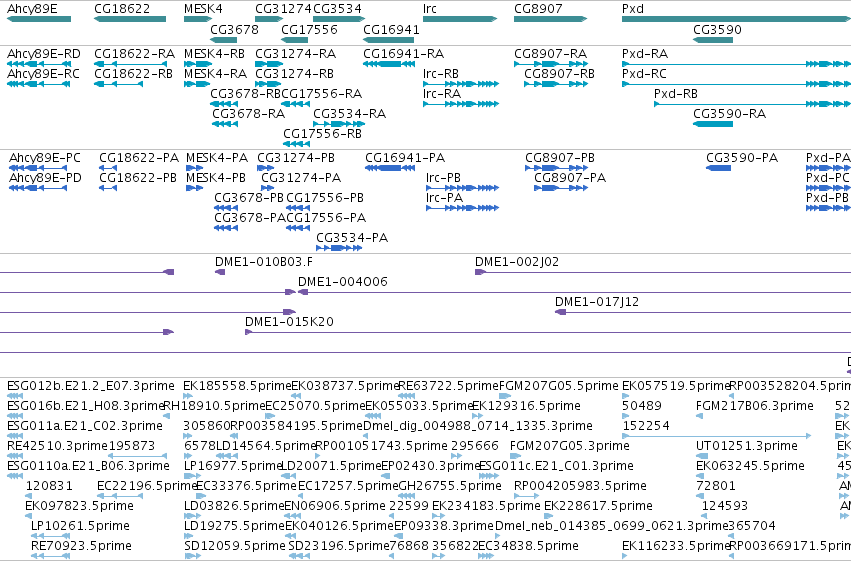This screenshot has height=561, width=851.
Task: Click BAC clone DME1-017J12
Action: click(x=596, y=302)
